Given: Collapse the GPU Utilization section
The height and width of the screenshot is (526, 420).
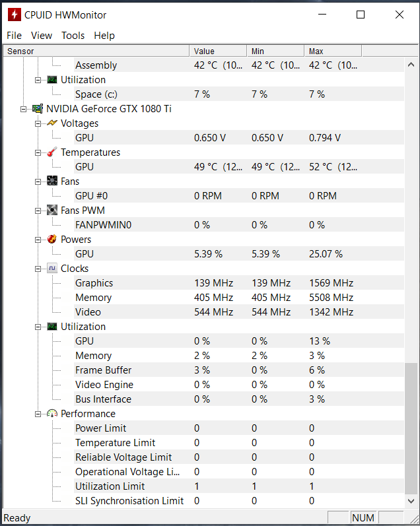Looking at the screenshot, I should click(38, 327).
